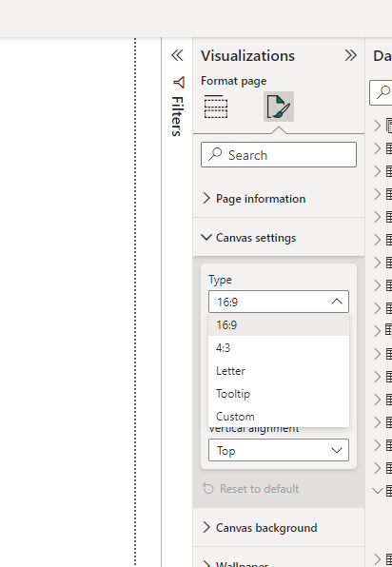The width and height of the screenshot is (392, 567).
Task: Choose the Letter canvas type
Action: (x=279, y=371)
